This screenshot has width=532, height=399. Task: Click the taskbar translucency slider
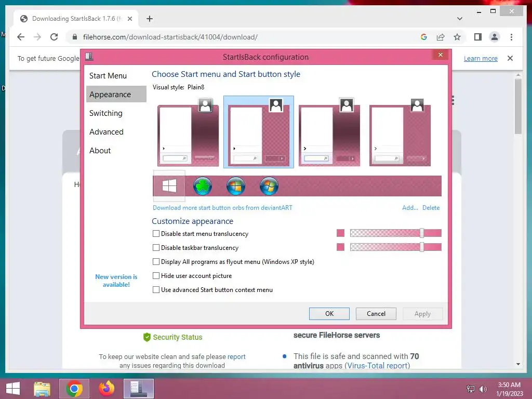pos(395,247)
